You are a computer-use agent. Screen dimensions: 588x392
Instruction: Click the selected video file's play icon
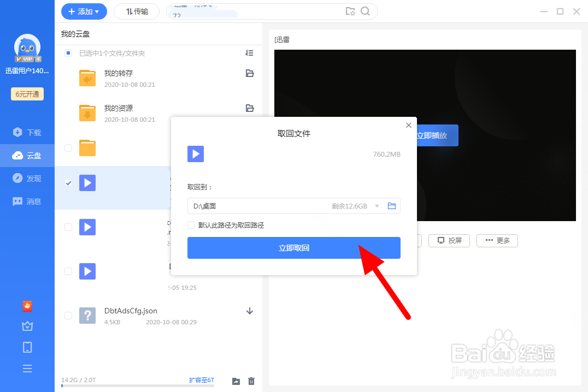87,183
